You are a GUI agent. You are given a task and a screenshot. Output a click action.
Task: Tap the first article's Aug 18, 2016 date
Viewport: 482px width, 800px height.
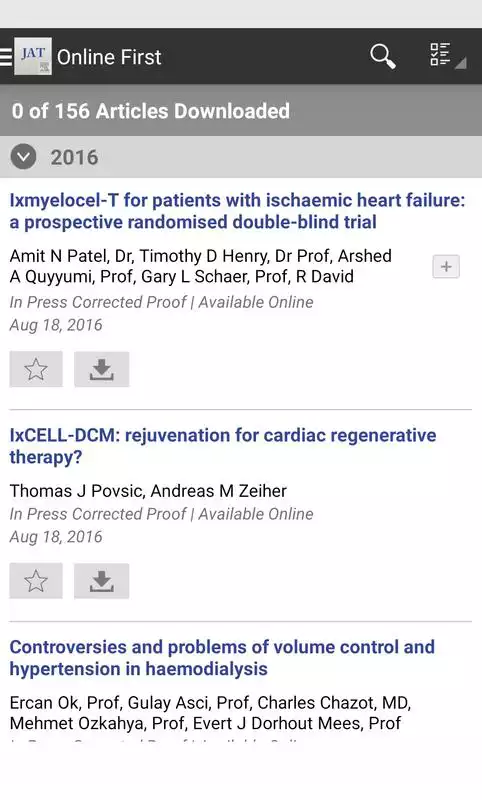56,325
